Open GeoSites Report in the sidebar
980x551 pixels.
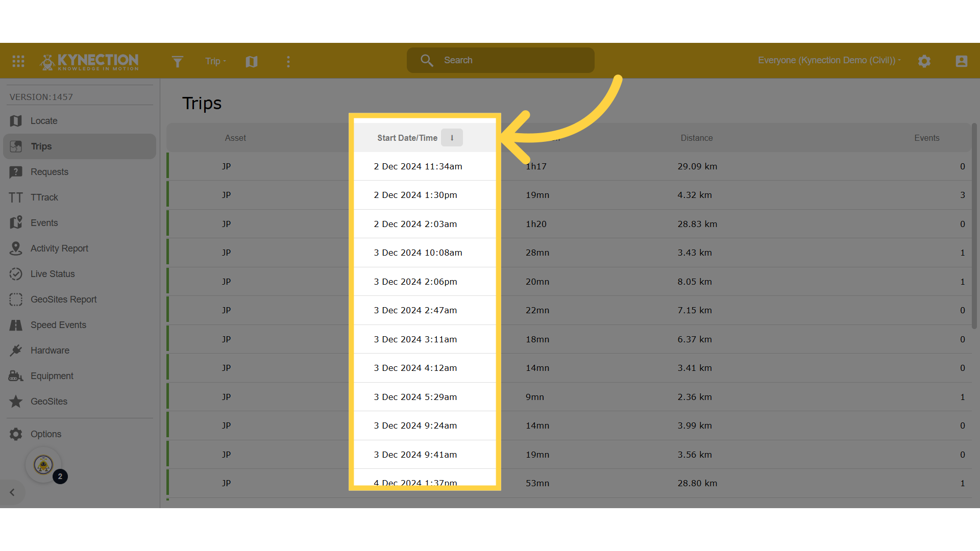click(80, 299)
